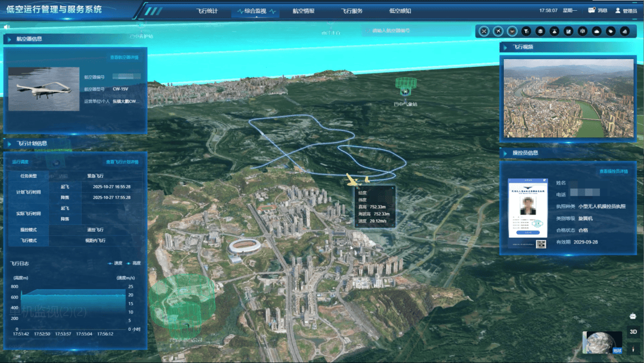Open the filter funnel tool
This screenshot has width=644, height=363.
tap(526, 31)
